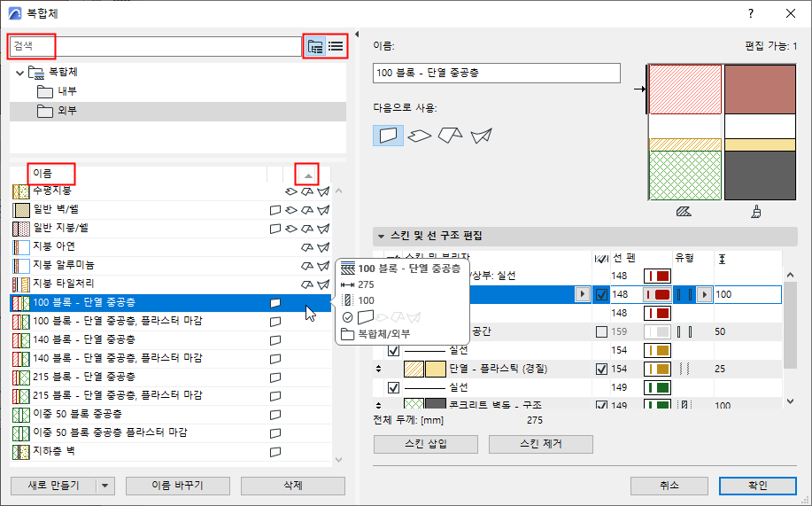812x506 pixels.
Task: Open help with question mark button
Action: coord(751,14)
